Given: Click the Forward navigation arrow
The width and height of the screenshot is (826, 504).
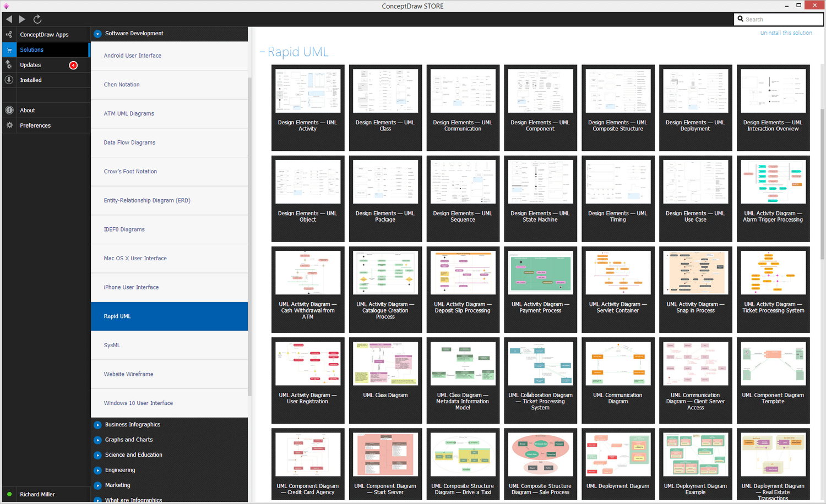Looking at the screenshot, I should pos(22,19).
